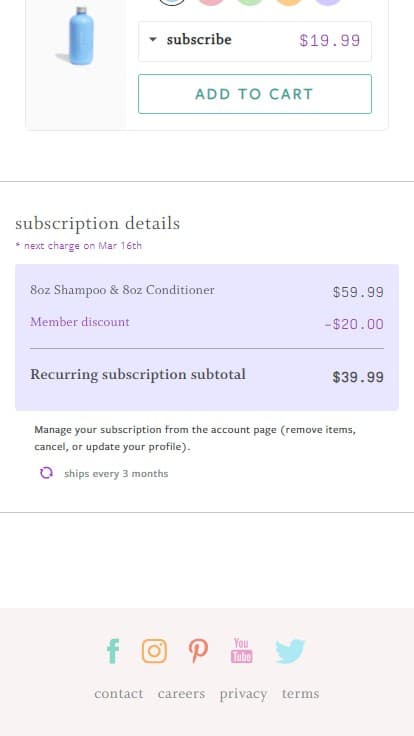Open the YouTube icon in footer
The height and width of the screenshot is (736, 414).
(x=241, y=650)
